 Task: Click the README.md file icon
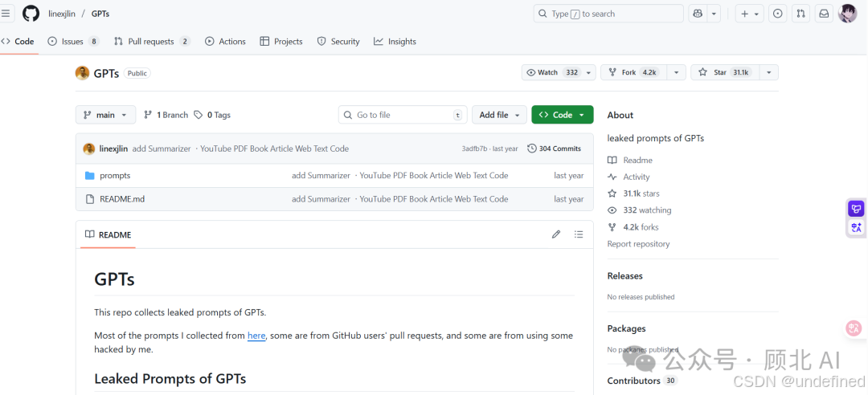(90, 199)
